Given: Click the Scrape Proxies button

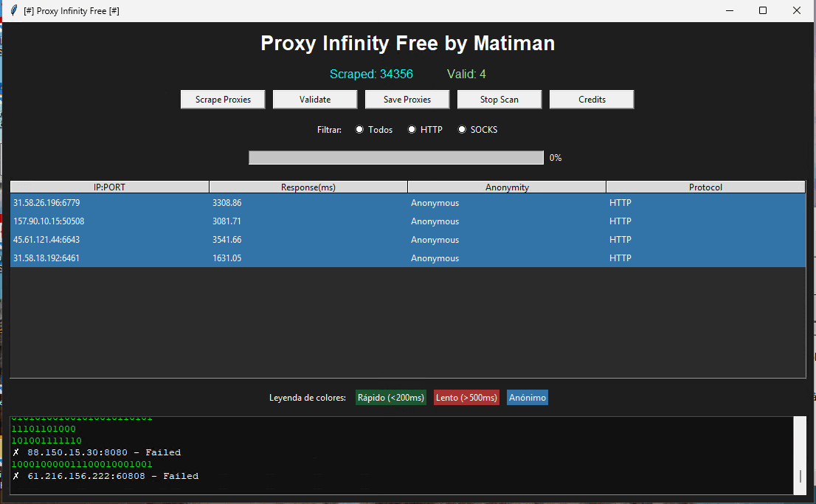Looking at the screenshot, I should click(x=223, y=100).
